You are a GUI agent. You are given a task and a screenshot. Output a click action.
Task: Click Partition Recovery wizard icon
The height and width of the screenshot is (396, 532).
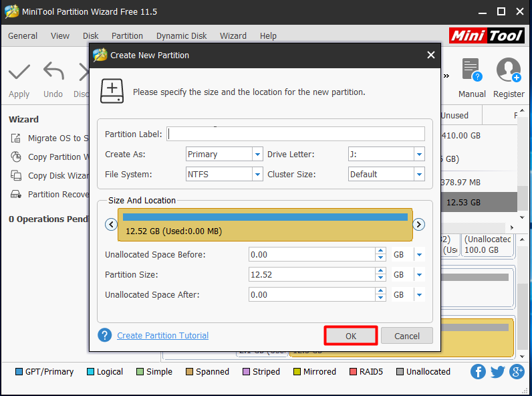(x=16, y=194)
